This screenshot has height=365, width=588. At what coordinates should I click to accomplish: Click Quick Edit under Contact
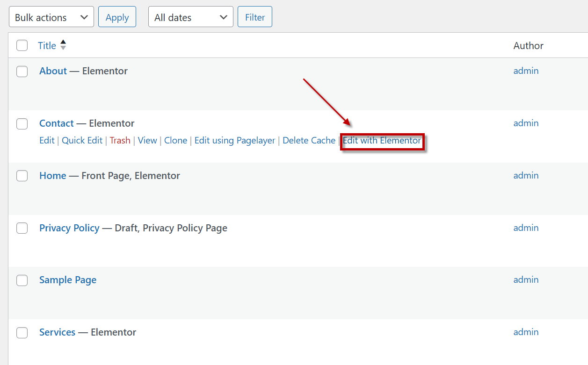click(82, 141)
